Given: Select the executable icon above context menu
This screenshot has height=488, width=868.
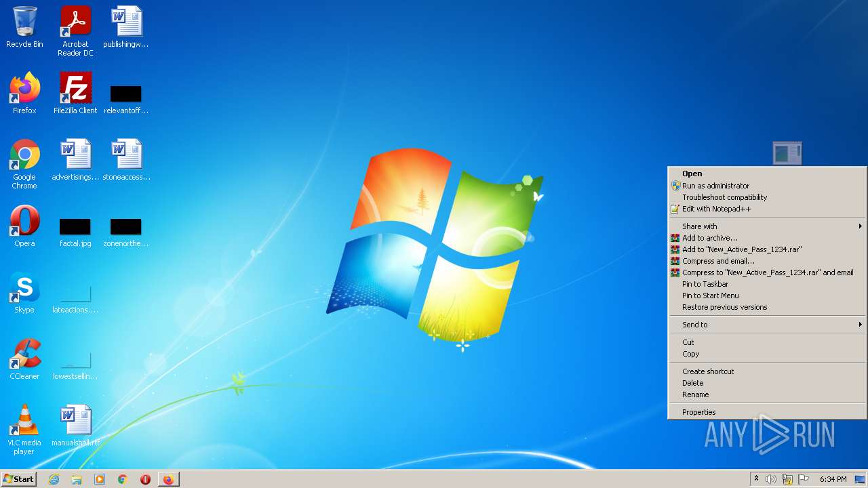Looking at the screenshot, I should [787, 153].
